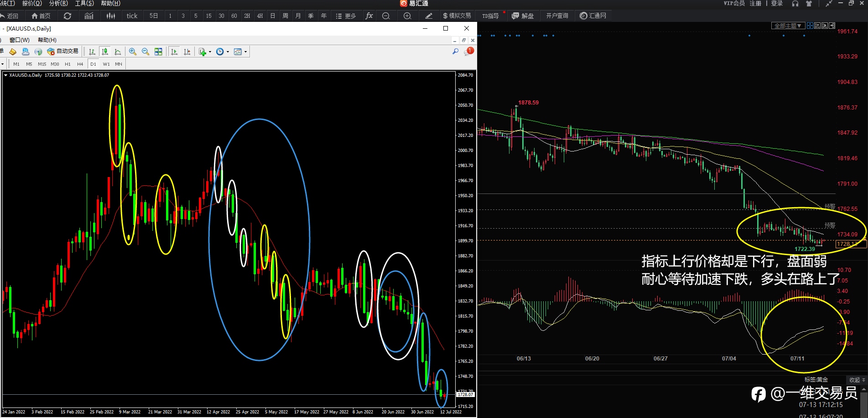Switch to the tick chart period
Screen dimensions: 868x418
pos(132,16)
